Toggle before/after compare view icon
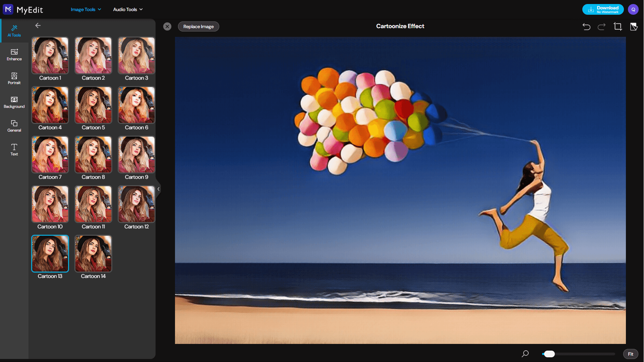The height and width of the screenshot is (362, 644). (x=634, y=26)
